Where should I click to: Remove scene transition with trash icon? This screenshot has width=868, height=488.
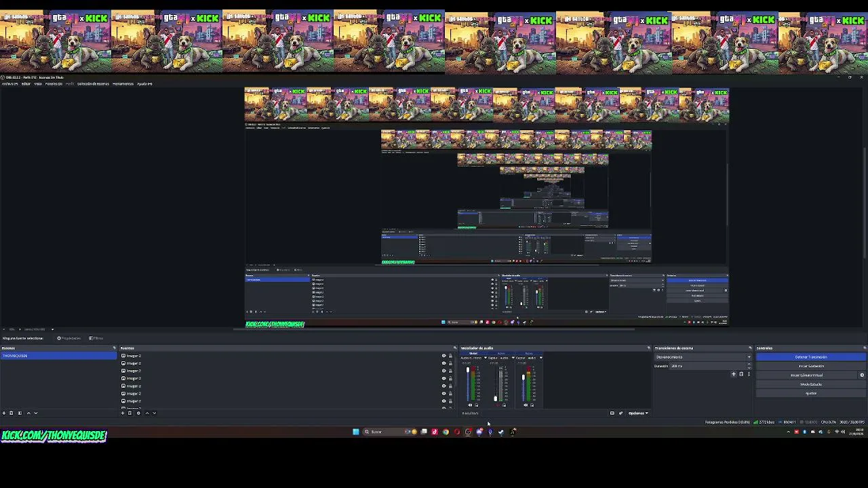pyautogui.click(x=741, y=374)
